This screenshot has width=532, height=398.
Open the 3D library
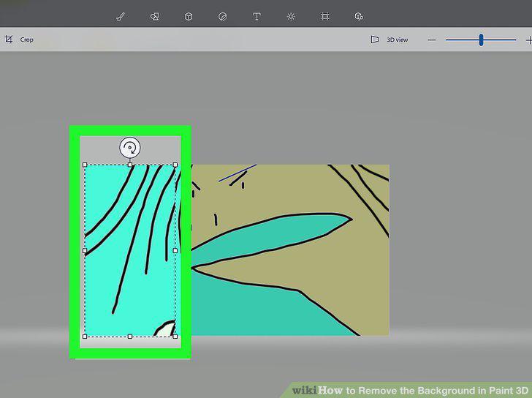click(x=359, y=17)
